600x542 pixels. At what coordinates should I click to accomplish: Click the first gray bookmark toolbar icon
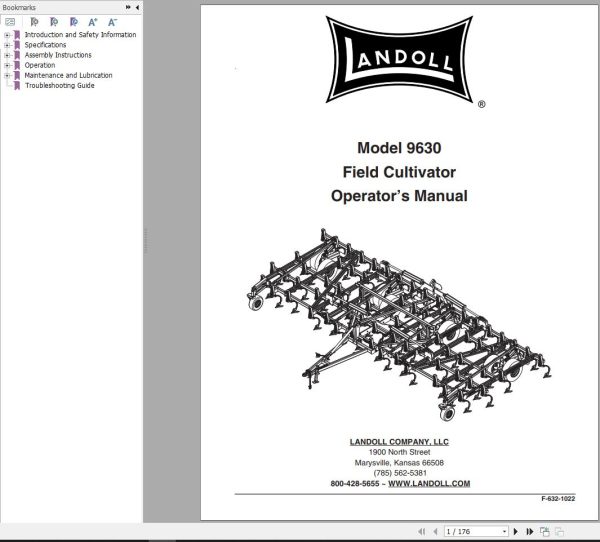[x=34, y=22]
